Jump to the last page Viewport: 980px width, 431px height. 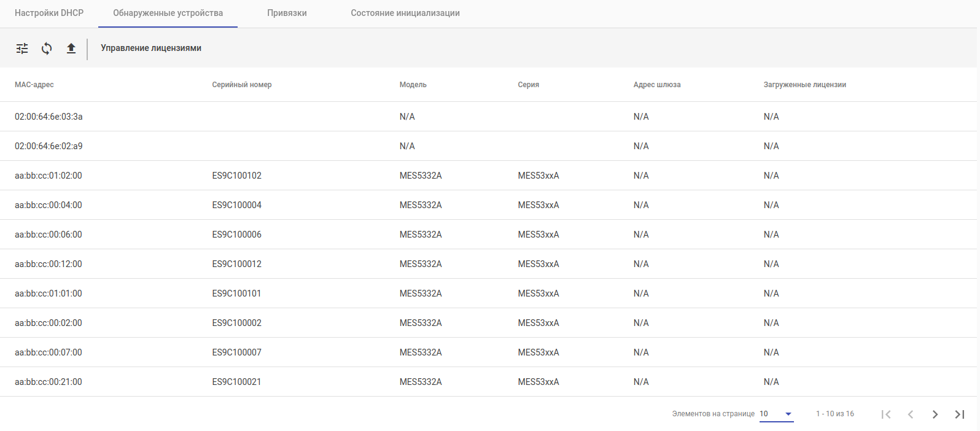click(959, 414)
